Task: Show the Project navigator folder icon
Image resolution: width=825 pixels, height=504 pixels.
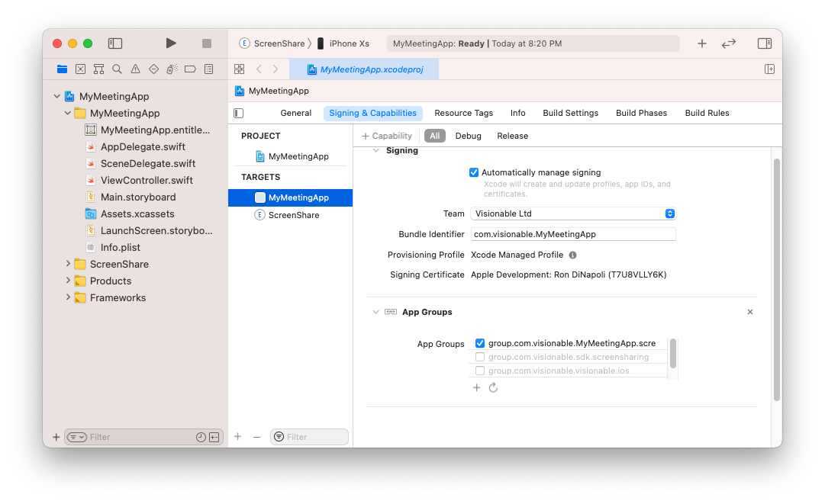Action: click(62, 69)
